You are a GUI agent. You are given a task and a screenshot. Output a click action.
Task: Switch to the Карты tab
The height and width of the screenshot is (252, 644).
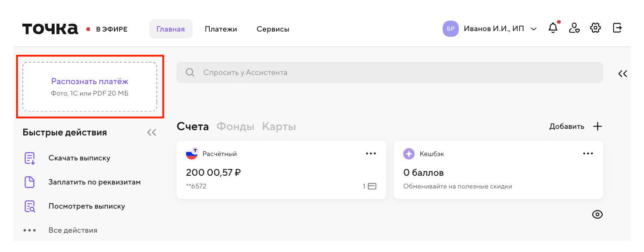[x=279, y=127]
